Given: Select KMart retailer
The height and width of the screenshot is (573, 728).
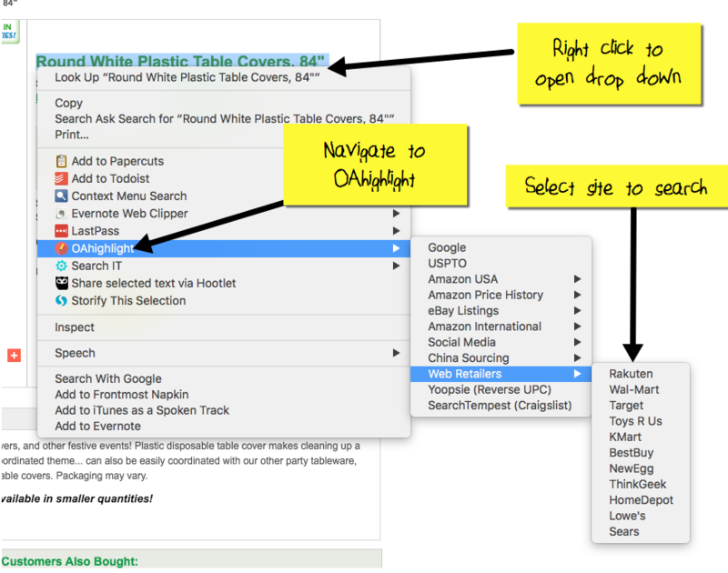Looking at the screenshot, I should (641, 437).
